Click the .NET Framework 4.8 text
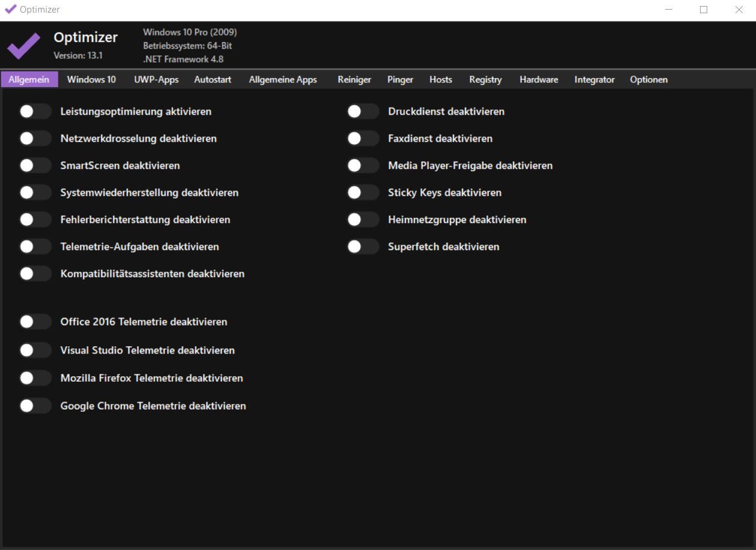 pyautogui.click(x=183, y=60)
